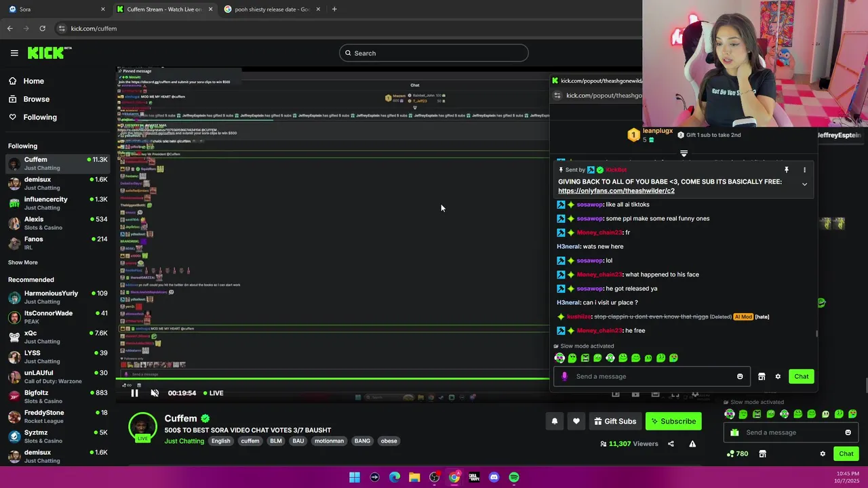Screen dimensions: 868x488
Task: Open HarmoniousYurly recommended channel
Action: click(58, 297)
